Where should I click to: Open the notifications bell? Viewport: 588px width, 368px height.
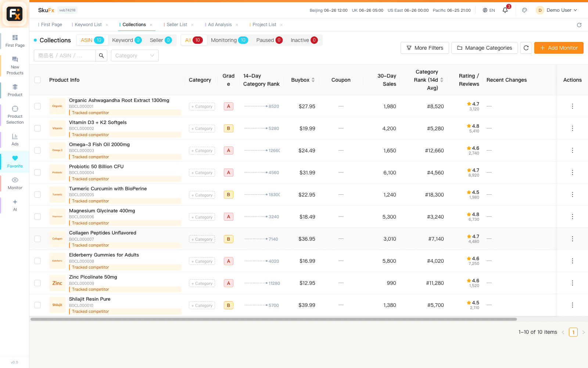coord(505,10)
